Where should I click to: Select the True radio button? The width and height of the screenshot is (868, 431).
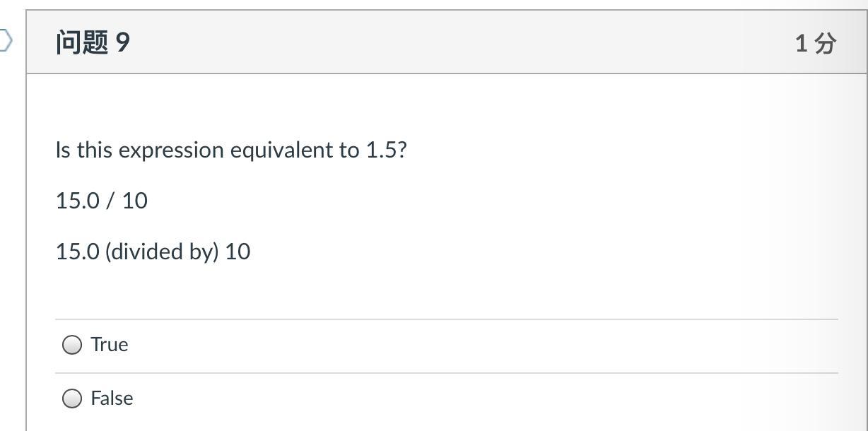[x=72, y=345]
